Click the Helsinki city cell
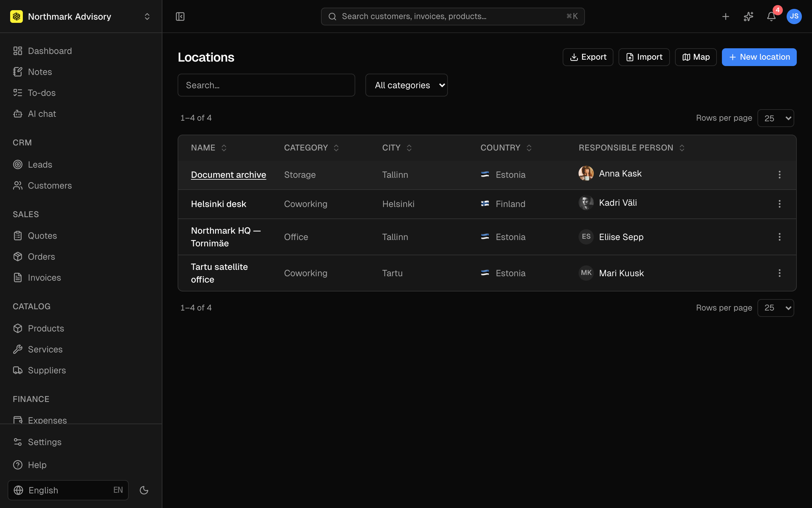This screenshot has height=508, width=812. (398, 204)
